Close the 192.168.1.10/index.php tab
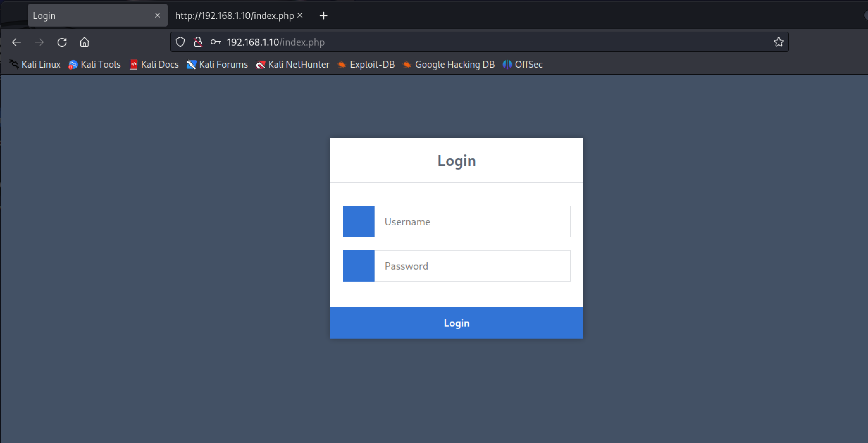868x443 pixels. point(300,15)
